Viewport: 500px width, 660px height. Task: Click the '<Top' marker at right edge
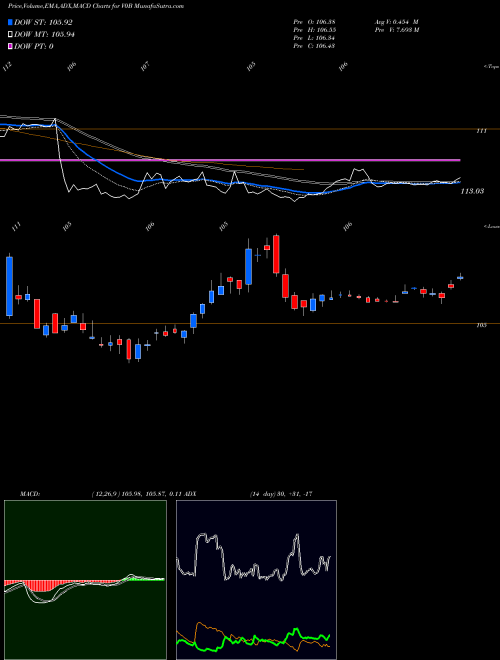pos(492,67)
